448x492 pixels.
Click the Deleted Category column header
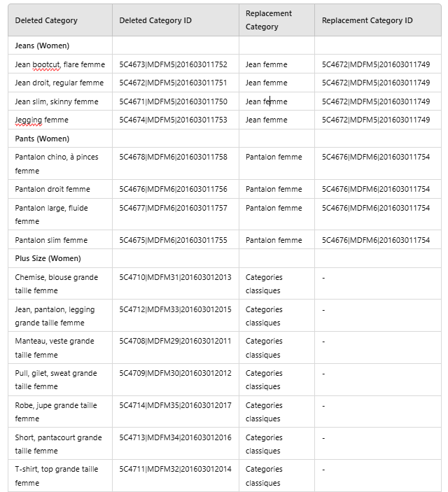click(46, 20)
